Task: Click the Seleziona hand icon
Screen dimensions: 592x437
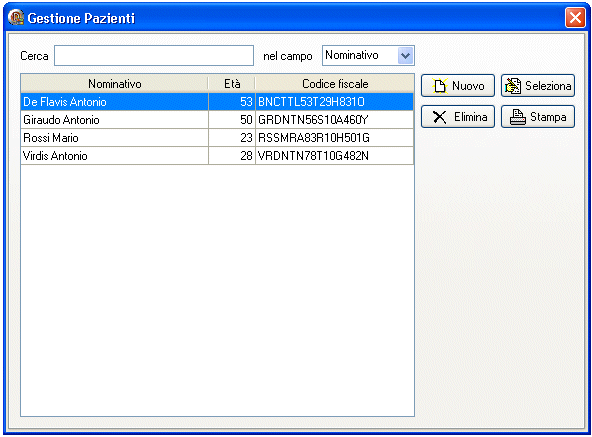Action: [x=513, y=86]
